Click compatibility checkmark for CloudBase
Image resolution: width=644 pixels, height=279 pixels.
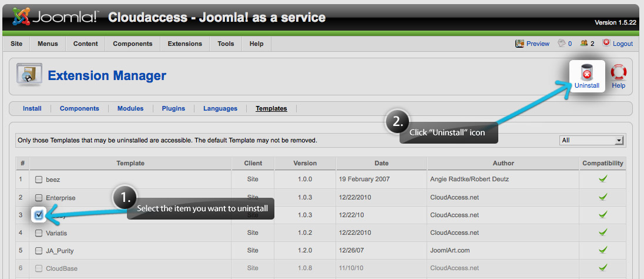click(603, 268)
